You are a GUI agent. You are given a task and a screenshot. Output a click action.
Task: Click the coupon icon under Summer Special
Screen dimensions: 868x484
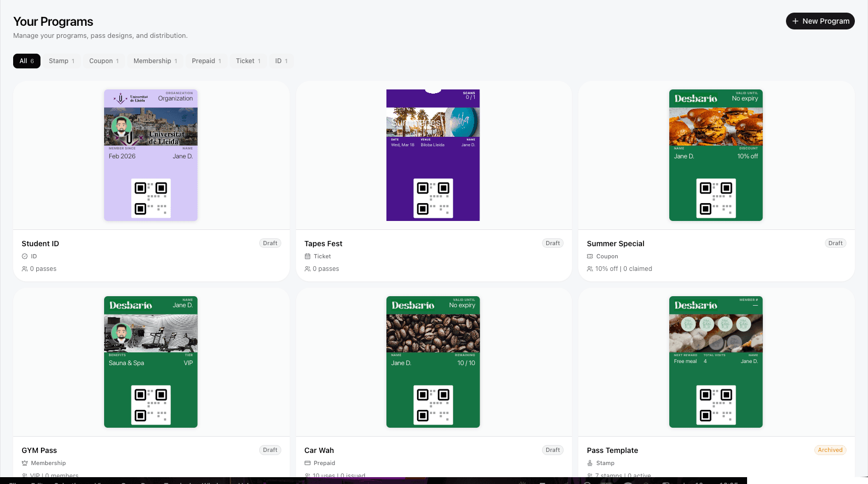click(x=590, y=256)
